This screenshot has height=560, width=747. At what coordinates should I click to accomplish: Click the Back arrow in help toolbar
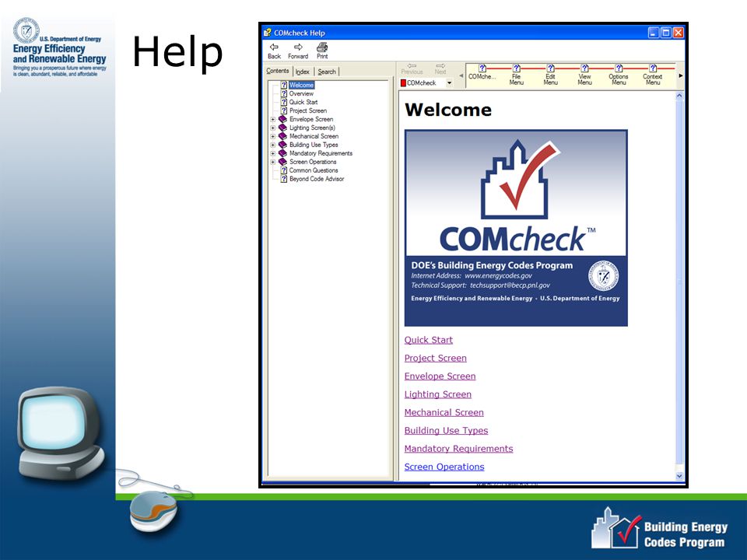click(x=274, y=47)
